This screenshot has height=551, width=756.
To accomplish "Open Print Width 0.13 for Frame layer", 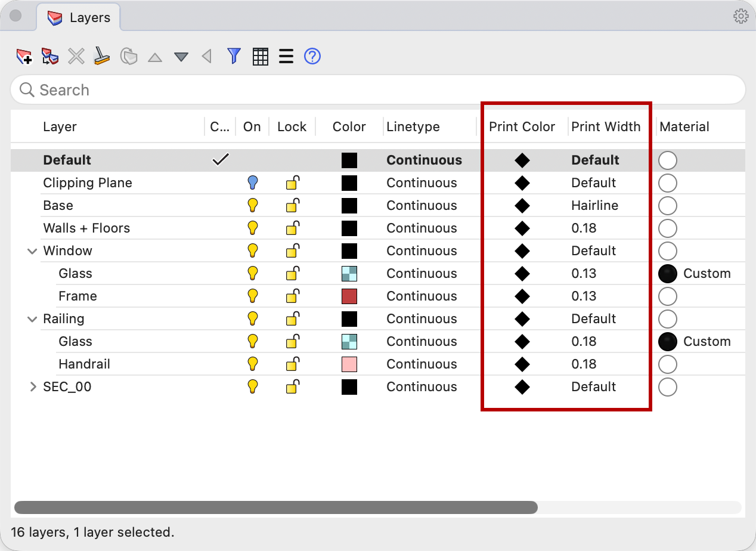I will pyautogui.click(x=584, y=296).
